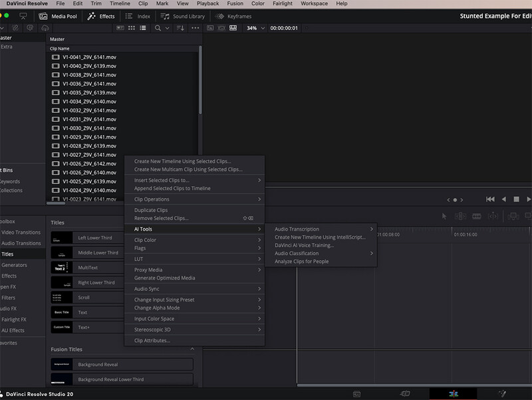Expand the Proxy Media submenu
532x400 pixels.
(194, 270)
